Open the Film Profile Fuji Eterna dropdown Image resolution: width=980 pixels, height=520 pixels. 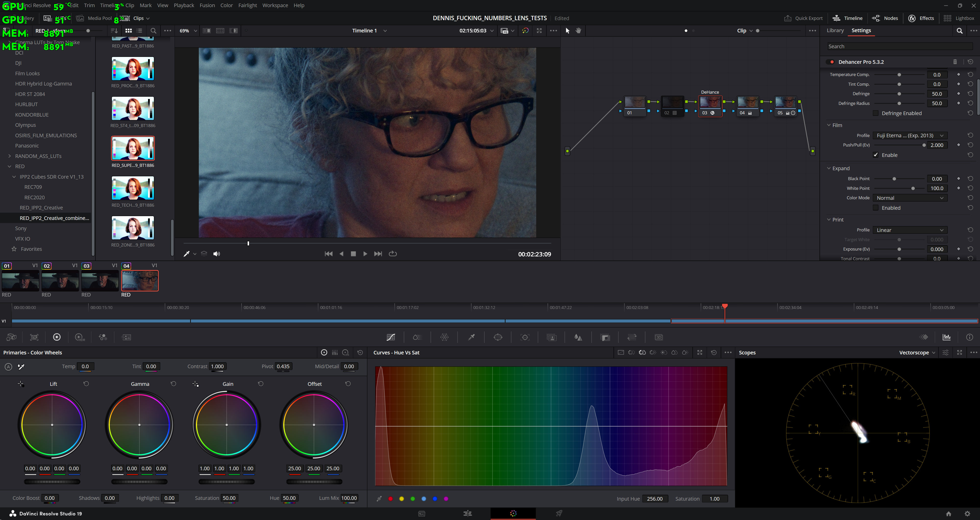coord(910,135)
